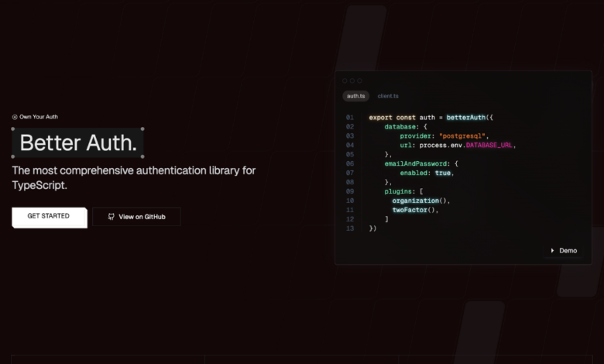The image size is (604, 364).
Task: Click the "postgresql" string in the code
Action: coord(463,136)
